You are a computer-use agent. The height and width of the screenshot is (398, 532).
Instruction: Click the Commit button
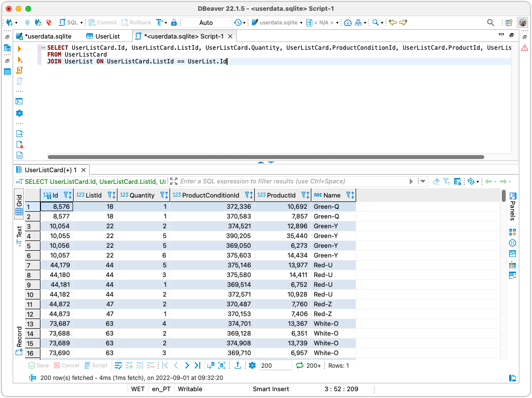[x=102, y=23]
